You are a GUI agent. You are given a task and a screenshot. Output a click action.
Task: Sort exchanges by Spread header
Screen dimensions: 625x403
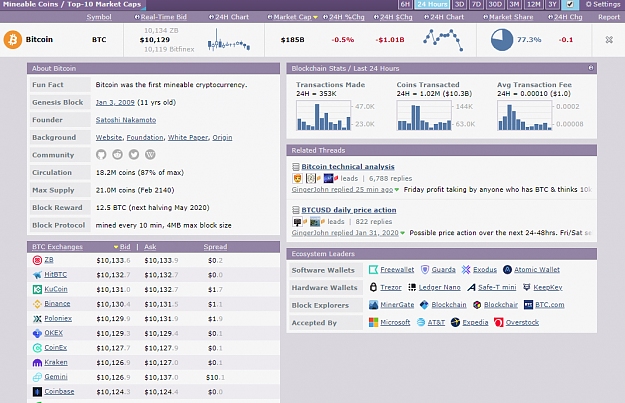(x=215, y=247)
